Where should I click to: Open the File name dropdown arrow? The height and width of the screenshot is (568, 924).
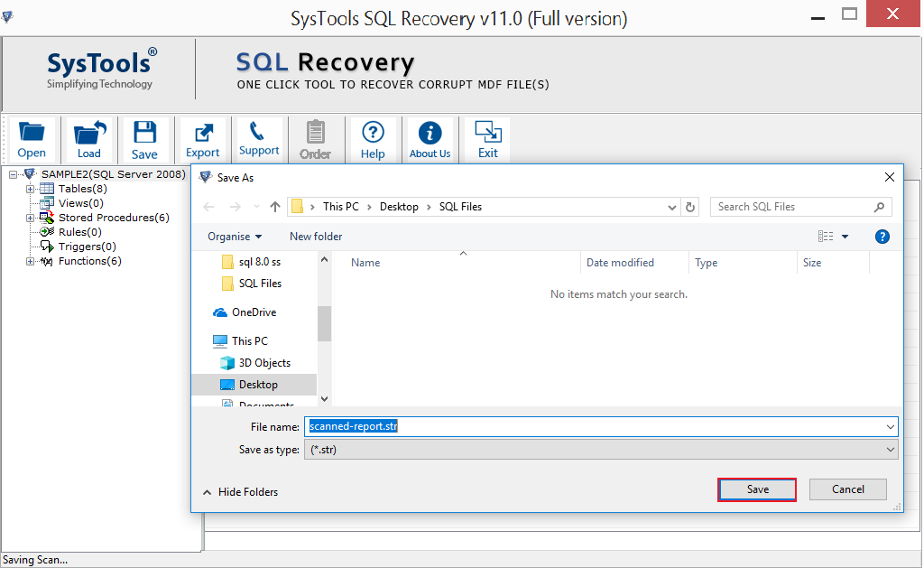tap(890, 426)
